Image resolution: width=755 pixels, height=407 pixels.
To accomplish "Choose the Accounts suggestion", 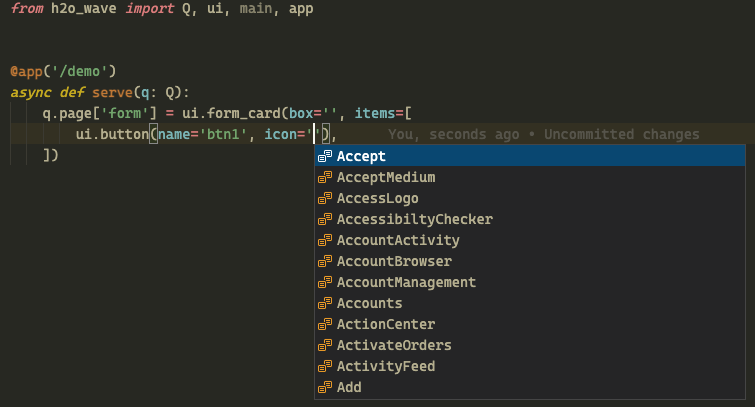I will point(530,303).
